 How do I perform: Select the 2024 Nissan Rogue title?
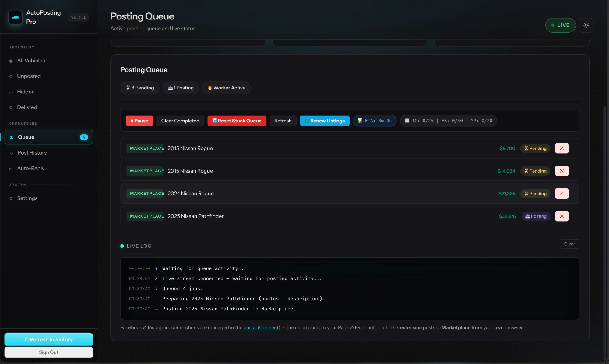pyautogui.click(x=191, y=194)
